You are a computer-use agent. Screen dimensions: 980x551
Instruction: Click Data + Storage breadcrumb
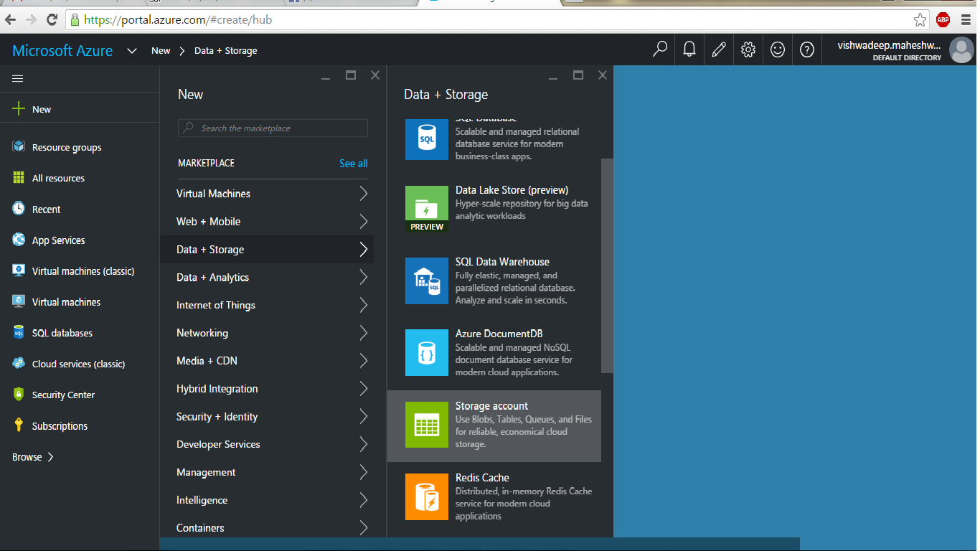click(225, 50)
